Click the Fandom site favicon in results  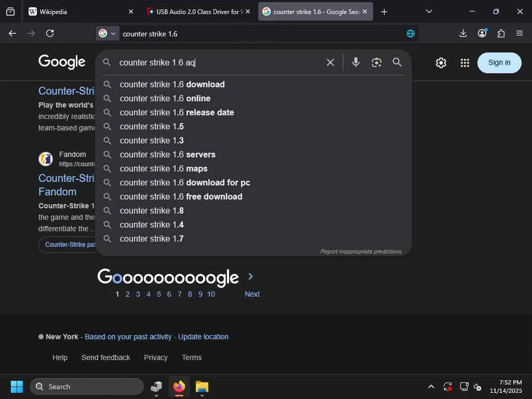[46, 159]
